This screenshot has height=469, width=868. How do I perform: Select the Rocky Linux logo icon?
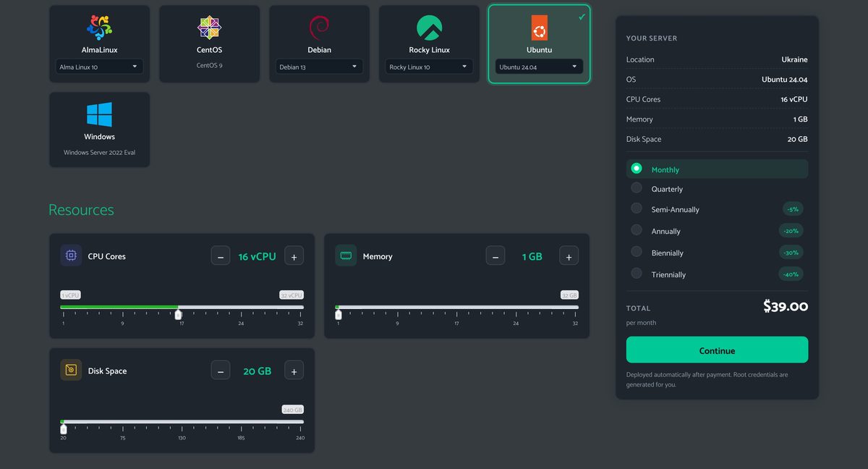pyautogui.click(x=429, y=28)
